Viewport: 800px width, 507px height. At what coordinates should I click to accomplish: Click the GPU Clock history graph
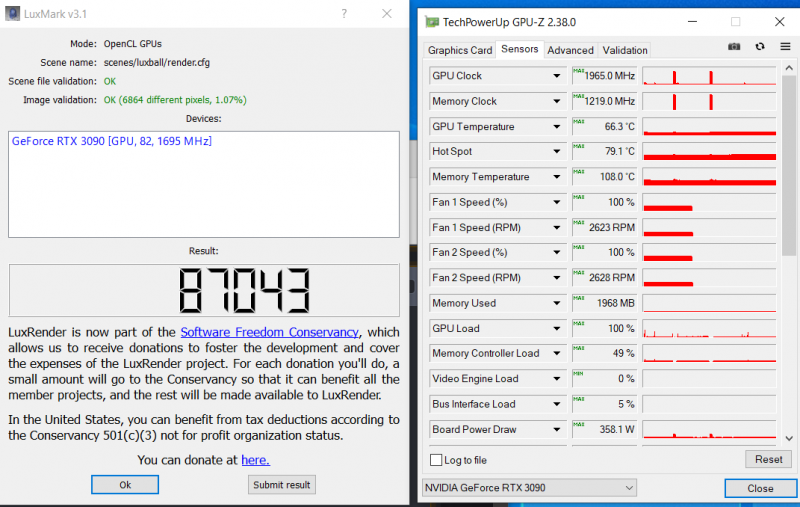pos(709,76)
